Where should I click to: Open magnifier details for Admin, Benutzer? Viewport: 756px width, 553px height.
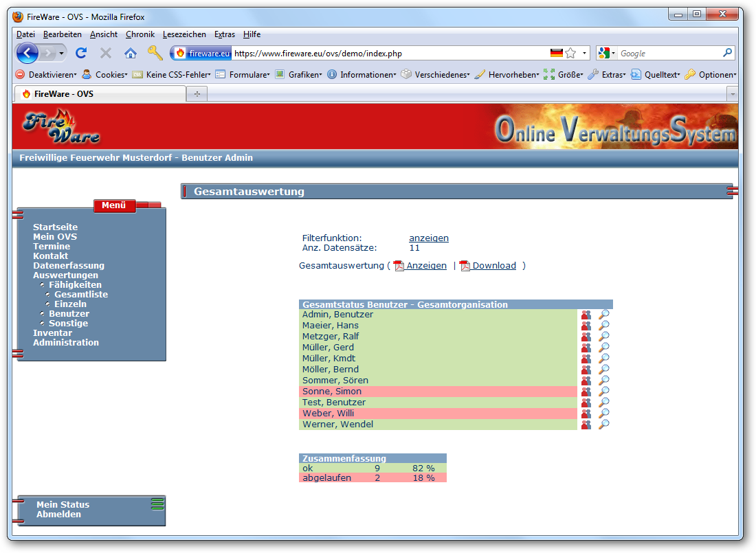click(603, 315)
